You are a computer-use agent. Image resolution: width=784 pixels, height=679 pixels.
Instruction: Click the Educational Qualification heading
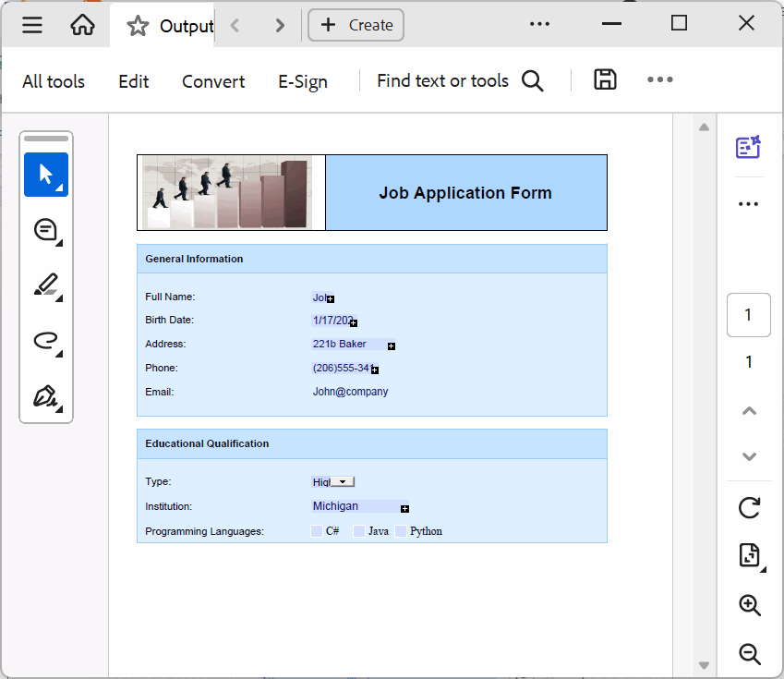point(207,443)
